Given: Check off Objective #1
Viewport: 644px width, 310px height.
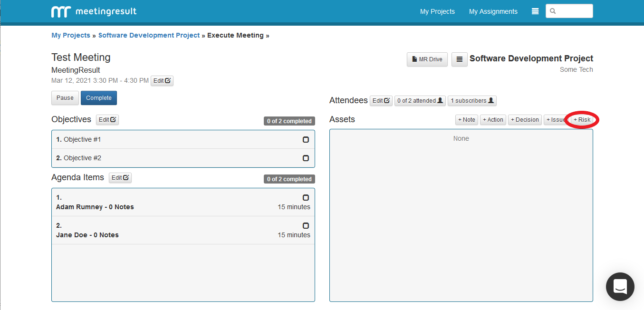Looking at the screenshot, I should coord(306,140).
